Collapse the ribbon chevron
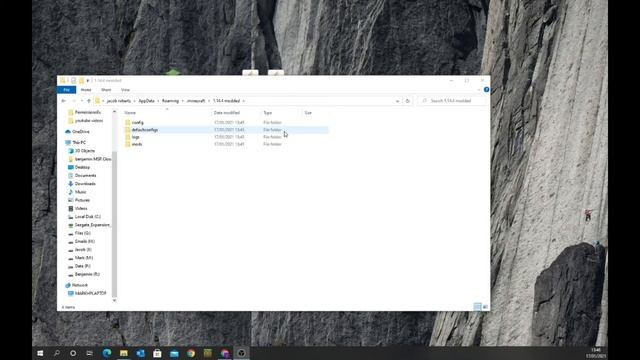 coord(479,90)
